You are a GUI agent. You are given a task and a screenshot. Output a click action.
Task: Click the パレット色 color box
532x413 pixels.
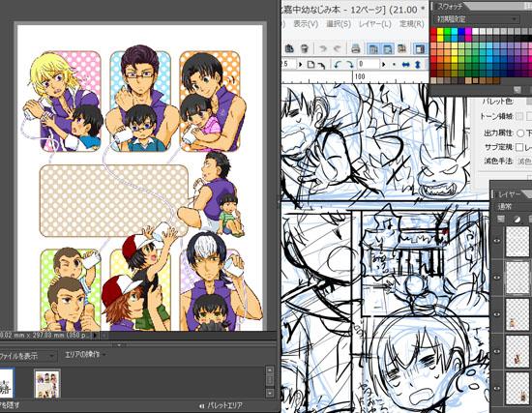tap(529, 102)
